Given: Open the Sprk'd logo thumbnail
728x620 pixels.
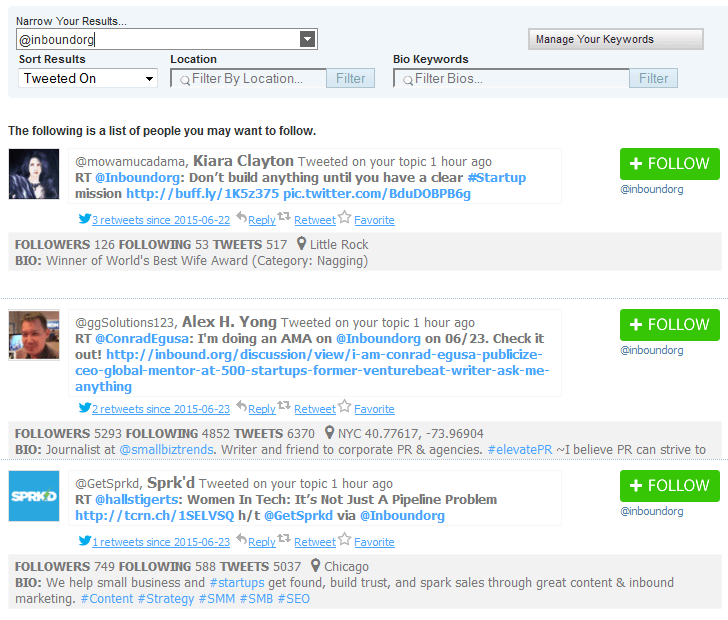Looking at the screenshot, I should 34,496.
